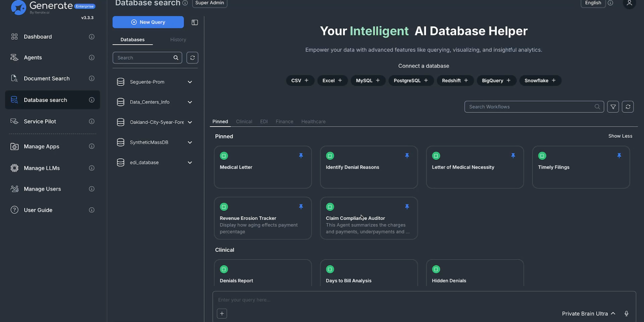Click Show Less for pinned workflows

(620, 136)
